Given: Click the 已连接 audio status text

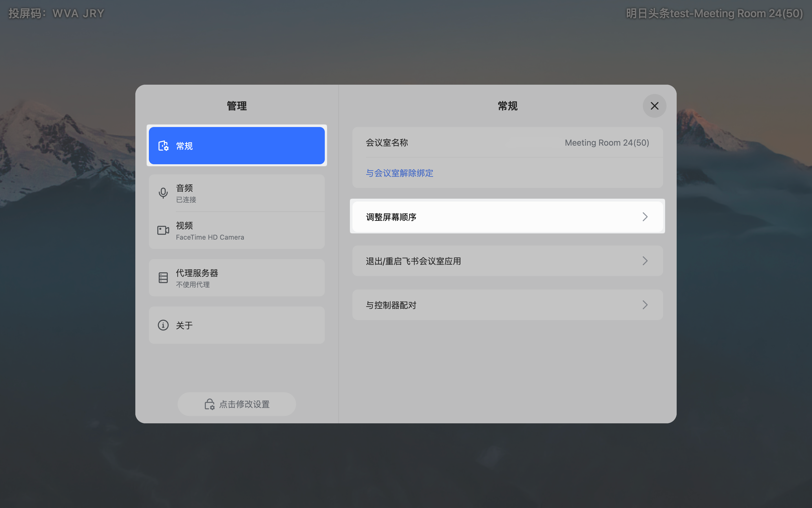Looking at the screenshot, I should pyautogui.click(x=186, y=200).
